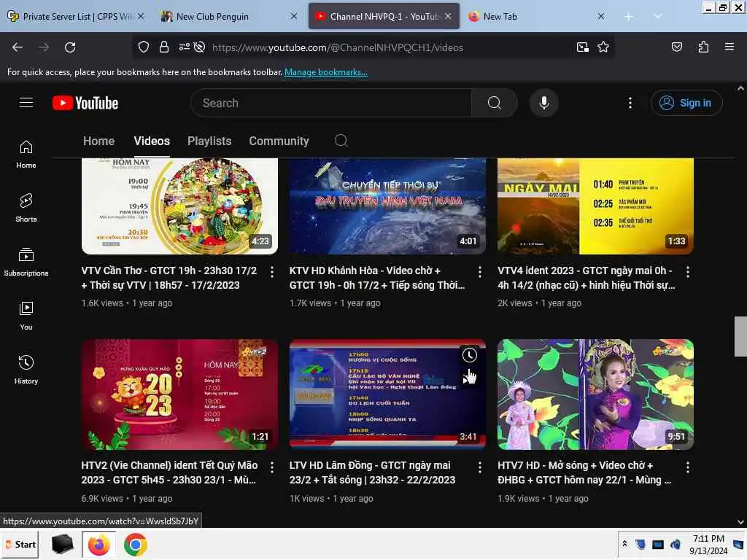Screen dimensions: 747x560
Task: Add LTV HD Lâm Đồng video to Watch later
Action: pos(469,355)
